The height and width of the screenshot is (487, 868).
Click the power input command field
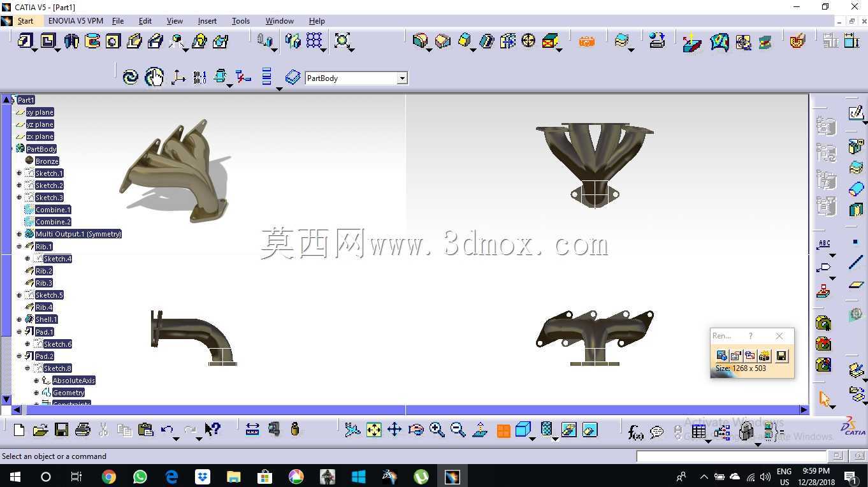[x=731, y=456]
